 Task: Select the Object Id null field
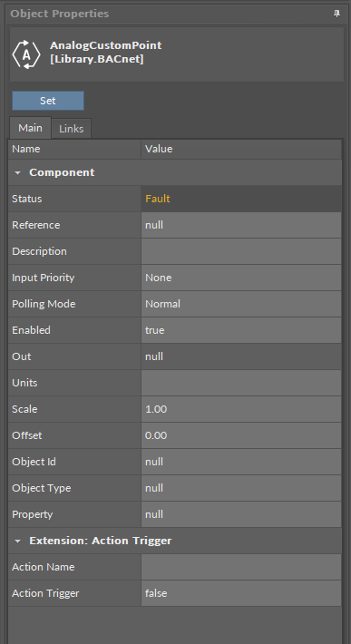tap(241, 462)
